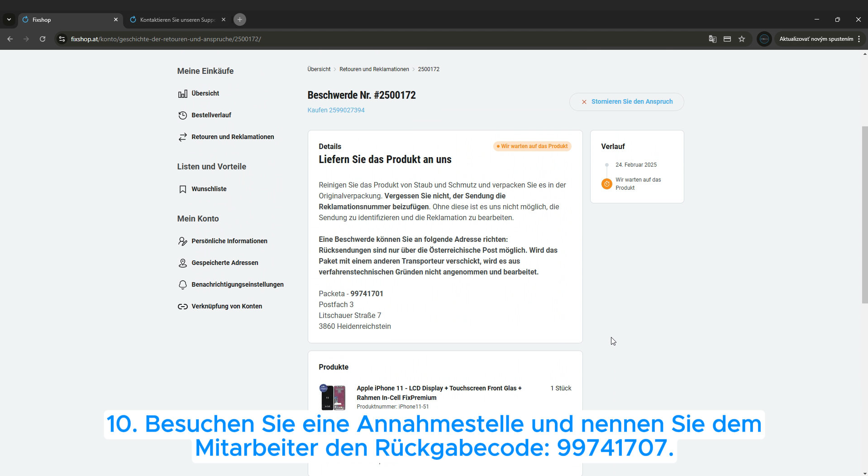
Task: Click the page vertical scrollbar thumb
Action: 864,213
